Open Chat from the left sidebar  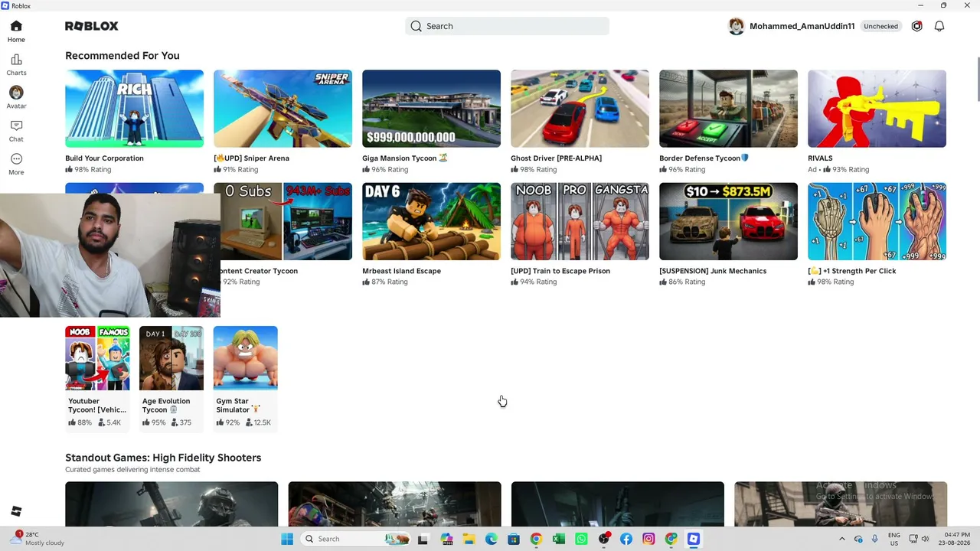(16, 131)
